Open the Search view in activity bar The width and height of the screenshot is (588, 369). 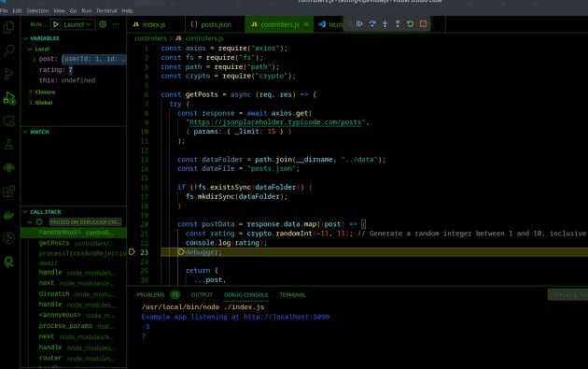pyautogui.click(x=8, y=50)
